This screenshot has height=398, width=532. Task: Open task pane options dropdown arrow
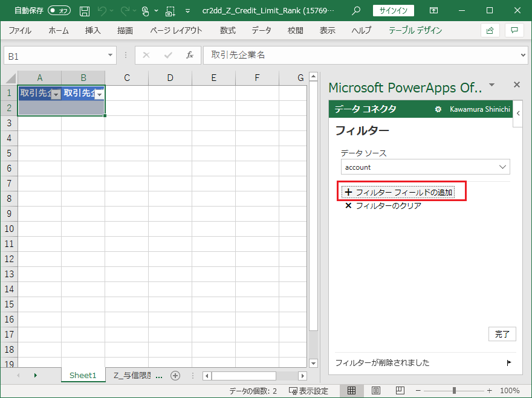tap(491, 85)
